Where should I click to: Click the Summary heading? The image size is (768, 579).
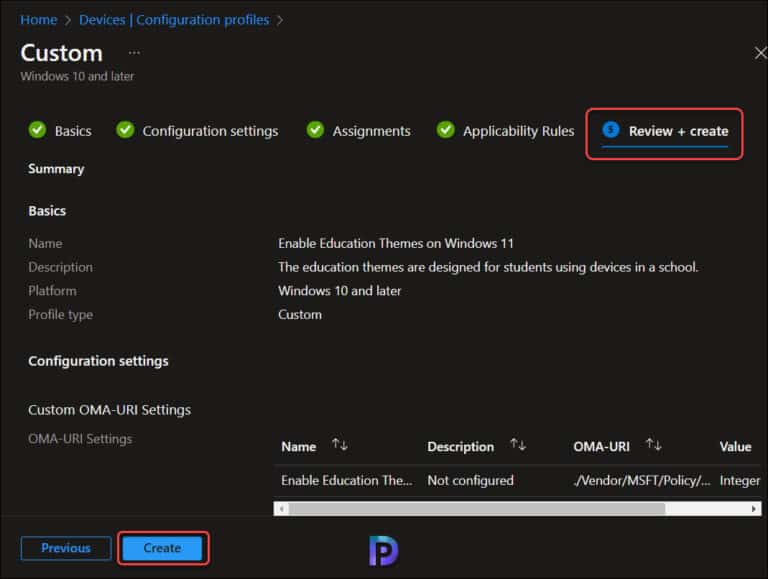pos(56,169)
